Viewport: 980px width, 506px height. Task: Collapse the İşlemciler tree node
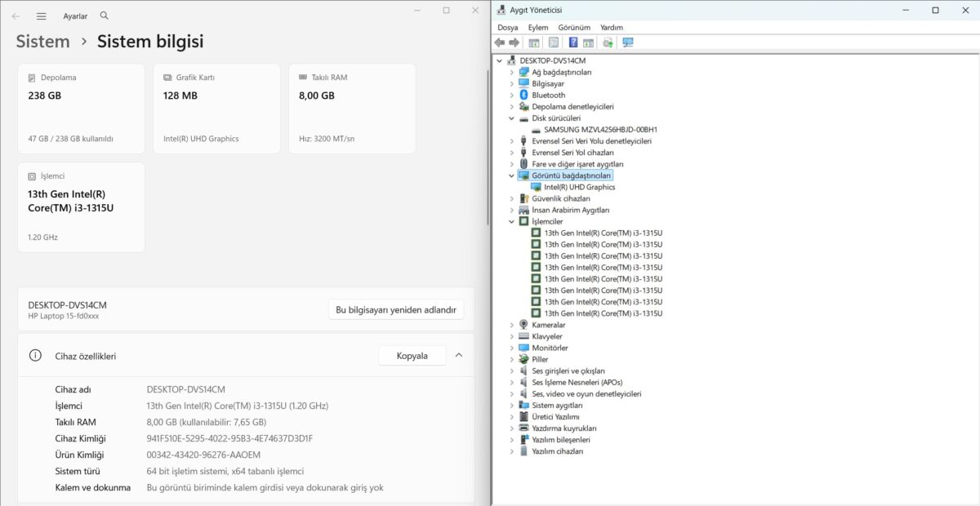512,221
